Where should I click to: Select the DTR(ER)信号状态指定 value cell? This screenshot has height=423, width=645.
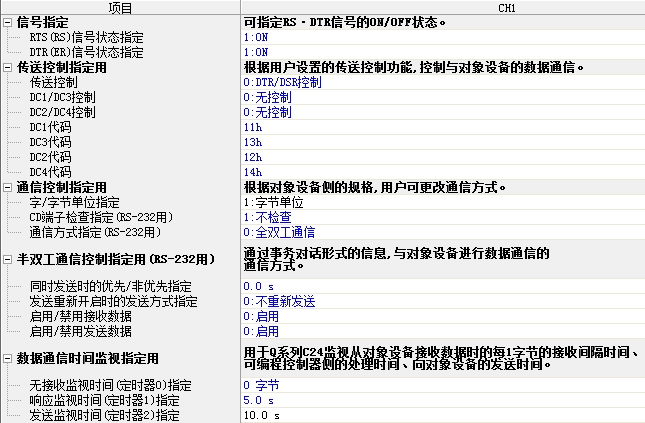click(x=256, y=52)
